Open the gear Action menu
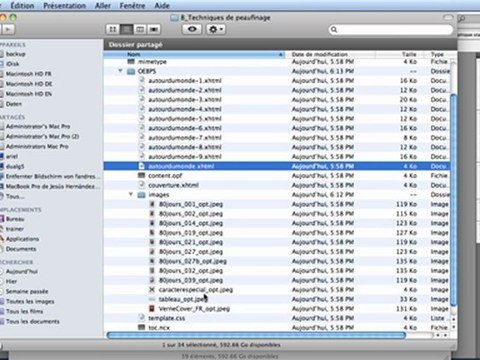 [216, 29]
